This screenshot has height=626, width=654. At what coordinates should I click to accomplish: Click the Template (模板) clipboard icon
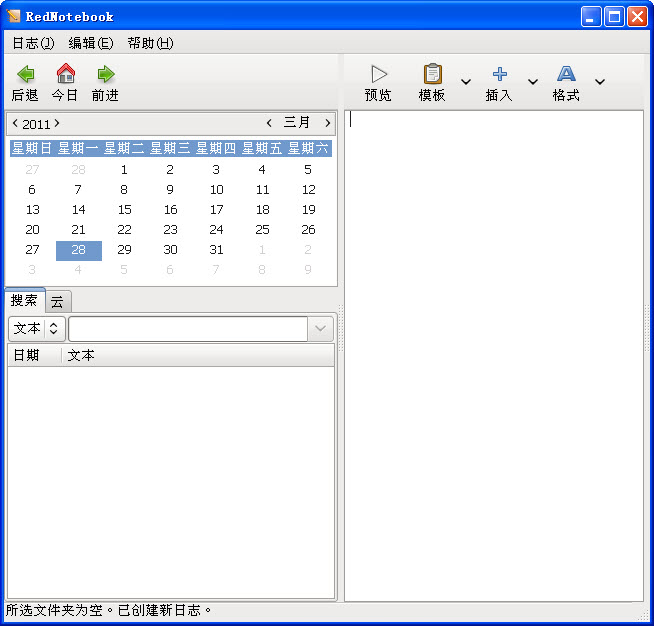point(432,74)
